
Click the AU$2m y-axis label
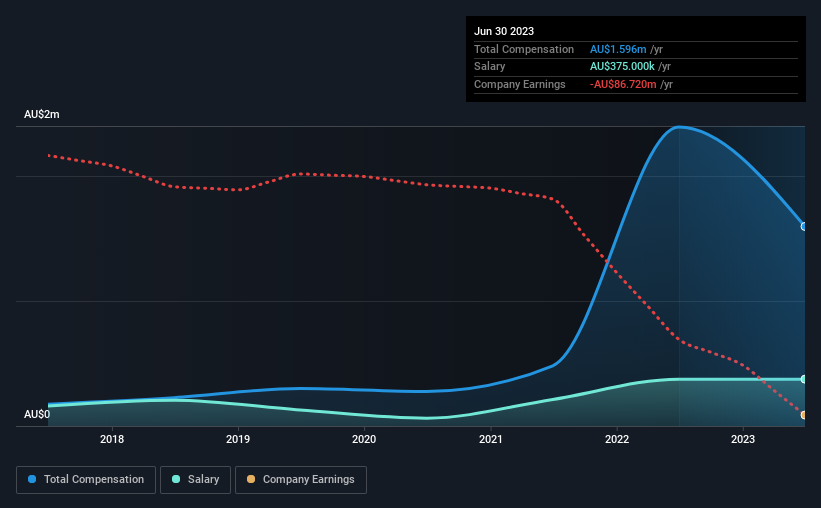(x=42, y=114)
